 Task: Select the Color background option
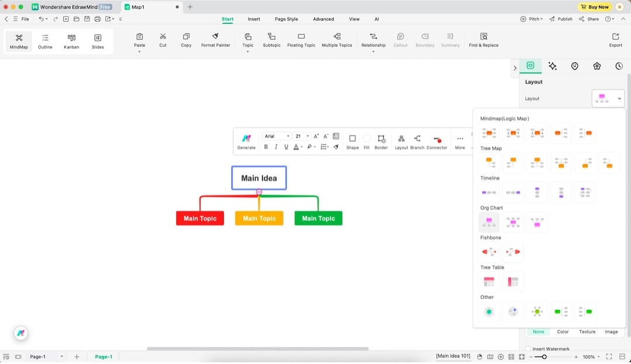[563, 332]
